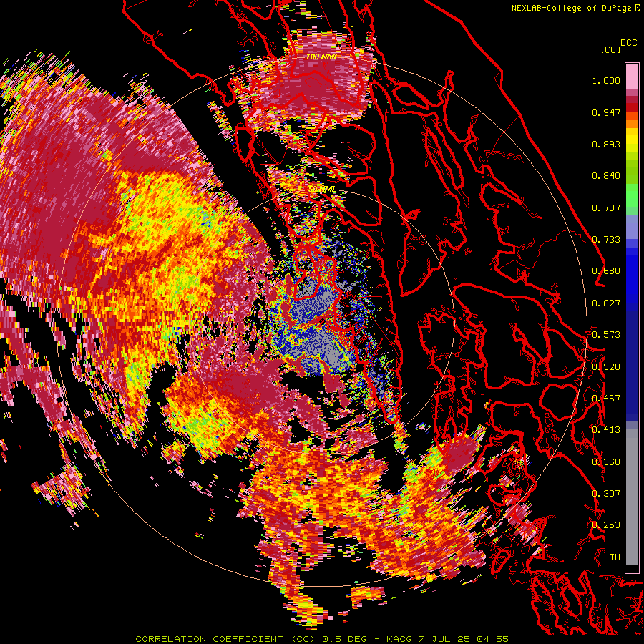
Task: Click the 0.787 value on the color scale
Action: (606, 208)
